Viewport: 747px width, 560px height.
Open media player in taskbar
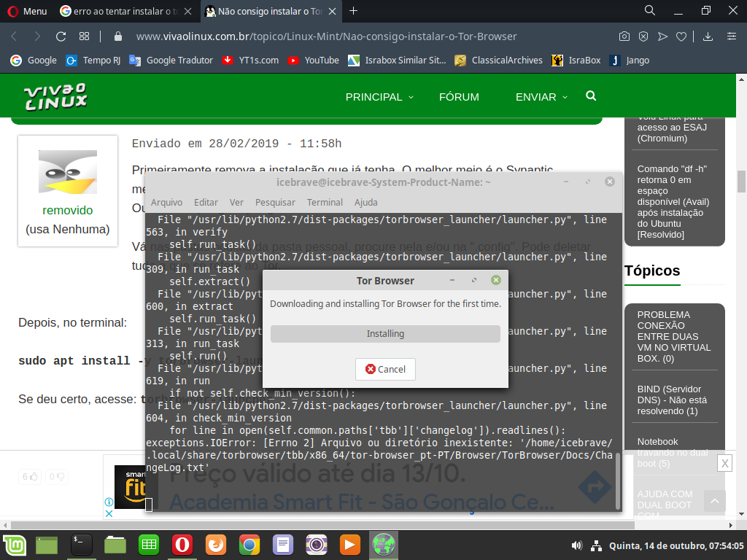click(x=350, y=545)
